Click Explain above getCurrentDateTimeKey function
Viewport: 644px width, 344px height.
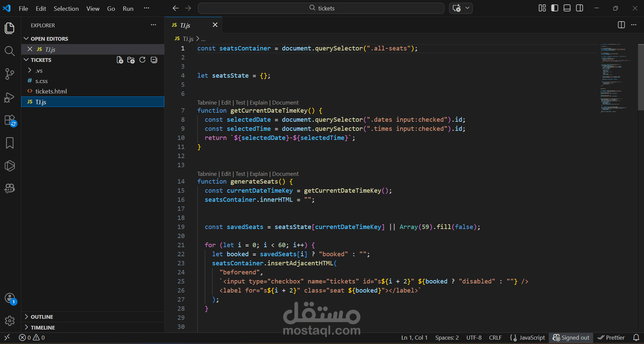pos(259,103)
